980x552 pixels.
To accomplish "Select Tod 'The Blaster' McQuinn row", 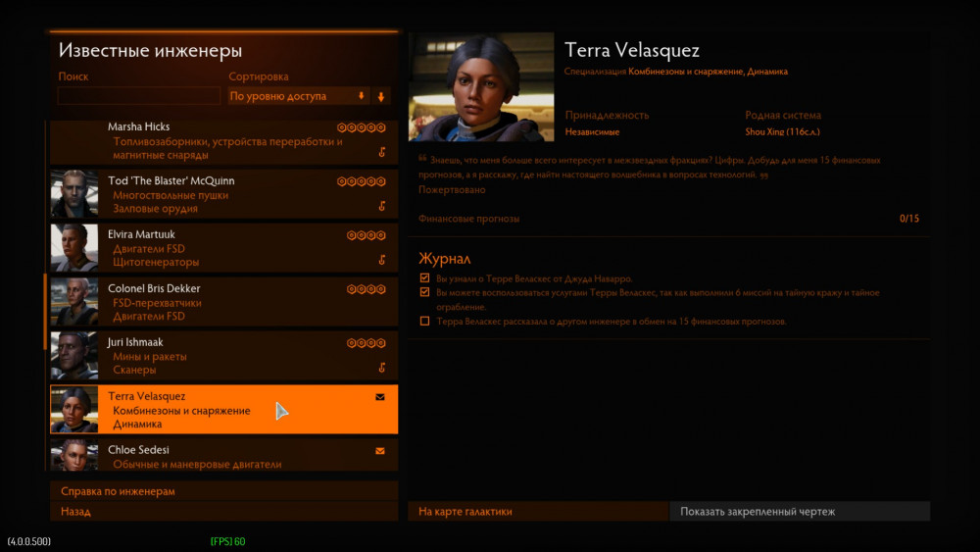I will click(x=223, y=194).
